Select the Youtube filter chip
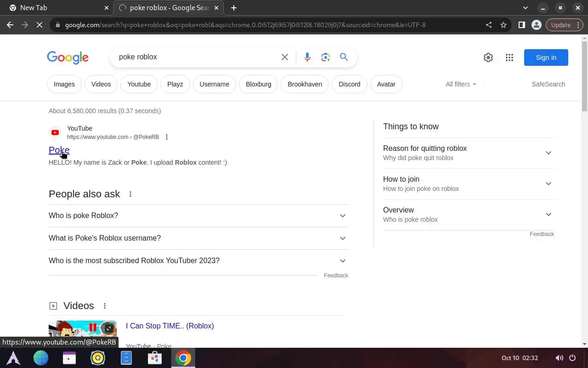The width and height of the screenshot is (588, 368). 139,84
